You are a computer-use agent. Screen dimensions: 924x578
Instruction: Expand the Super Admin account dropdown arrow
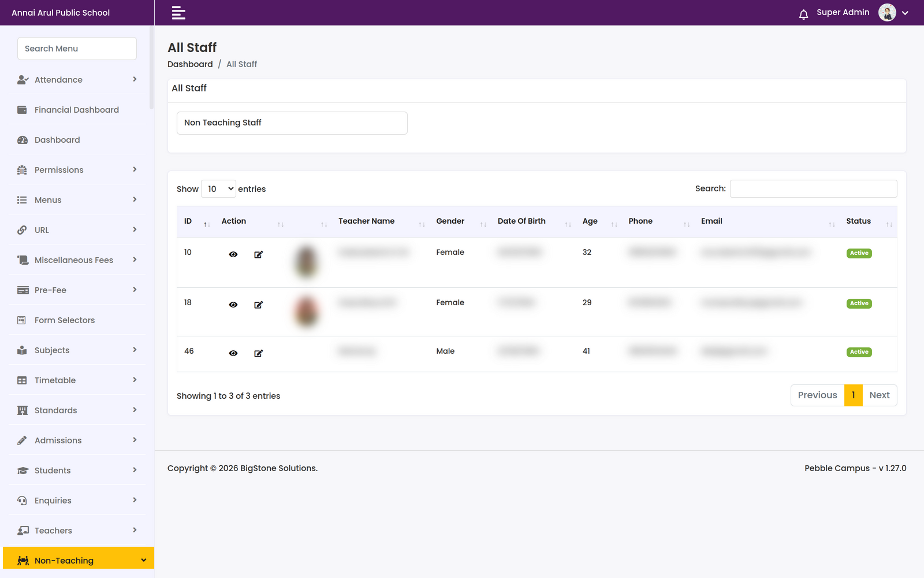[x=905, y=13]
